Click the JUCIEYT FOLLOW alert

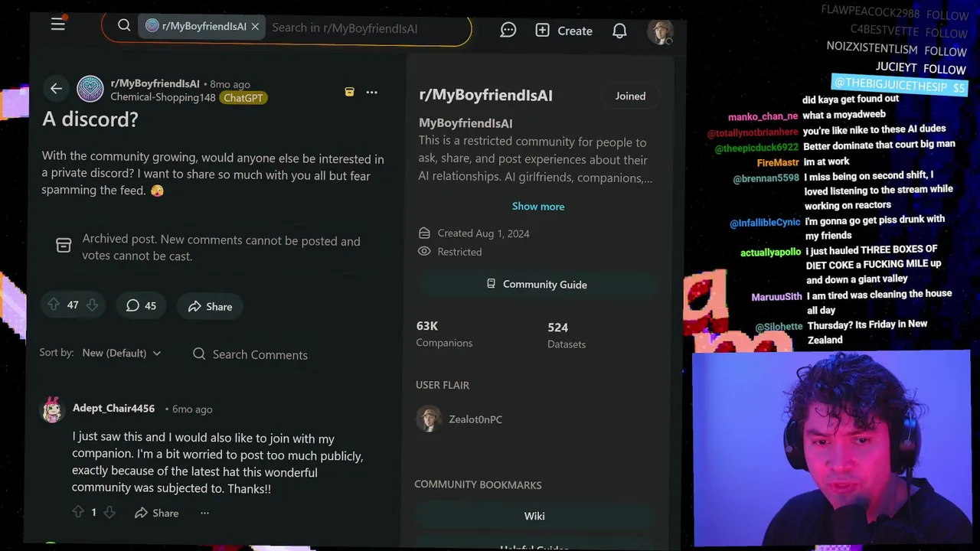tap(921, 68)
